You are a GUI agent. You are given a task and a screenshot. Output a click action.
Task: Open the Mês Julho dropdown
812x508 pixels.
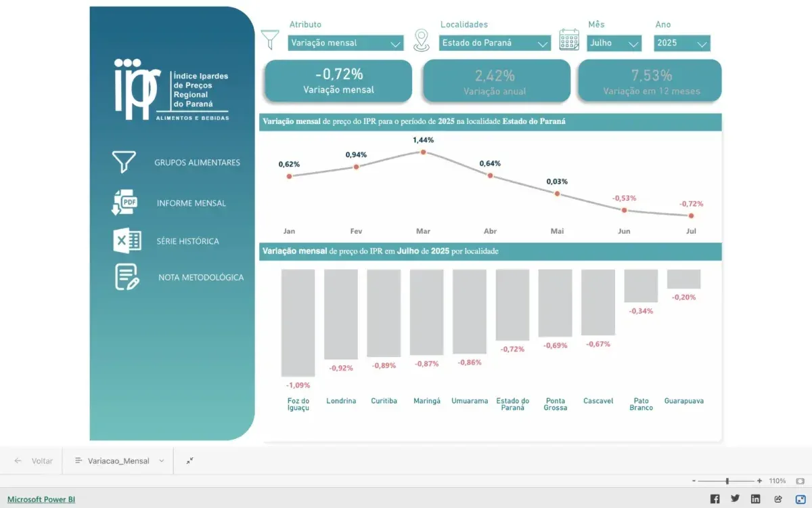[x=614, y=43]
